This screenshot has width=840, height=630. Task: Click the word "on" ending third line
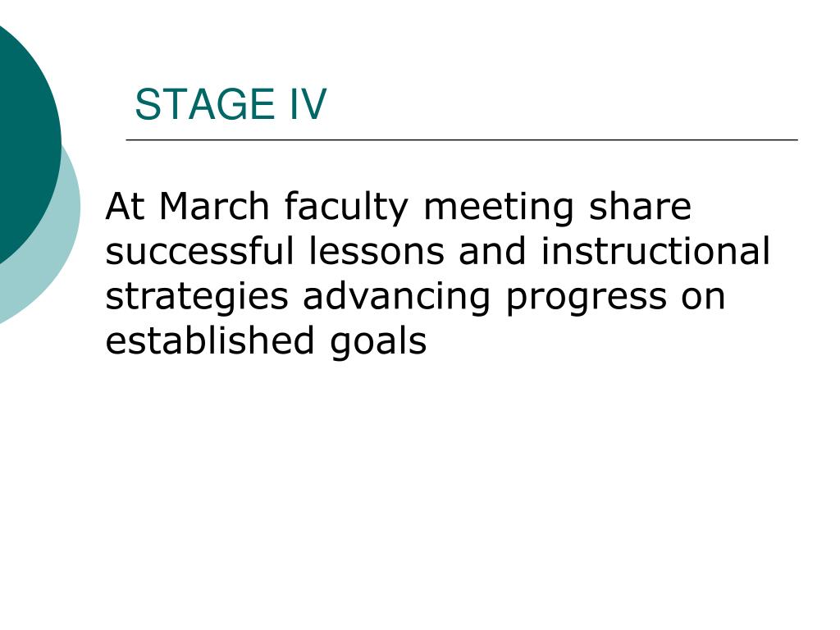point(703,297)
